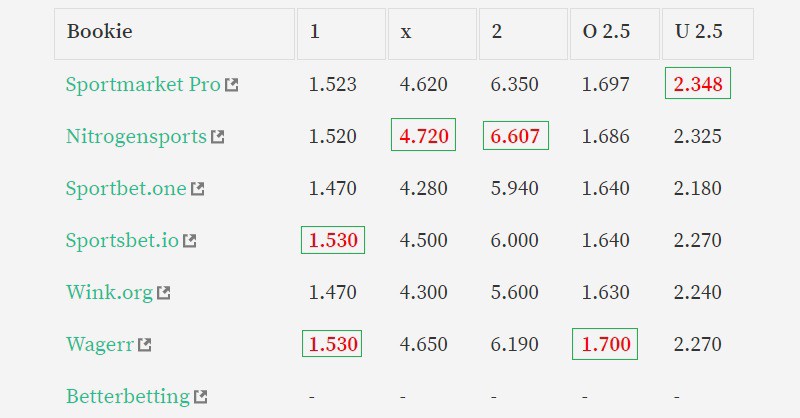Click the external link icon beside Wagerr
Image resolution: width=800 pixels, height=418 pixels.
(x=144, y=345)
